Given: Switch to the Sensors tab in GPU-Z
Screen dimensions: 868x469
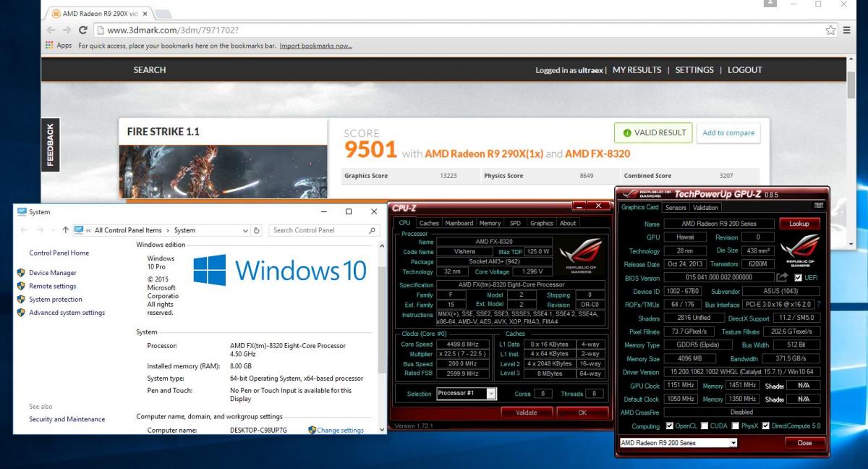Looking at the screenshot, I should tap(676, 208).
